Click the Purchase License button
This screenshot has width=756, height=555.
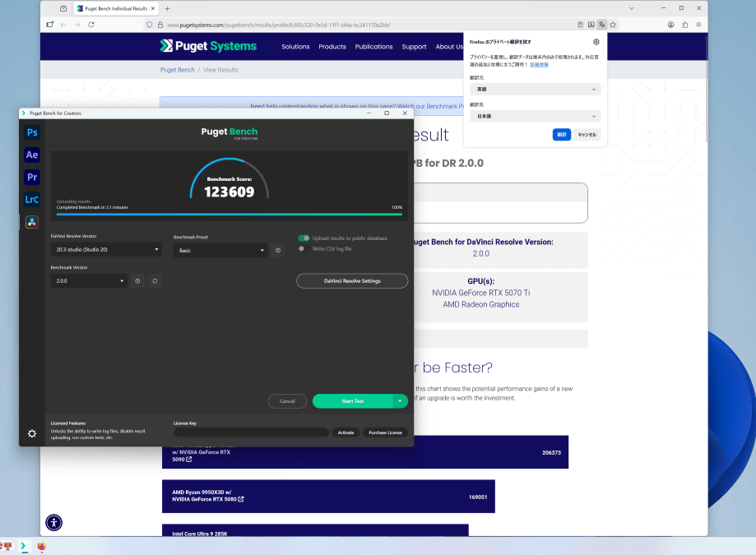click(384, 432)
